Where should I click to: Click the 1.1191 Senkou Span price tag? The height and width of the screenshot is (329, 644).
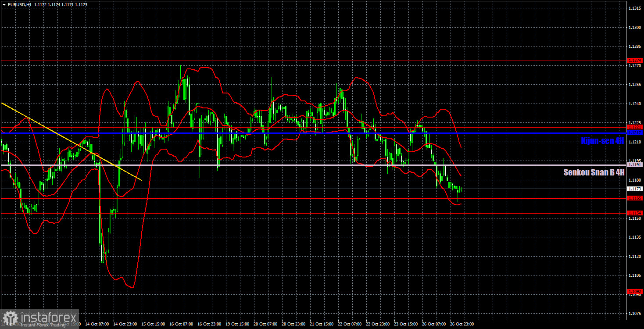(x=635, y=165)
